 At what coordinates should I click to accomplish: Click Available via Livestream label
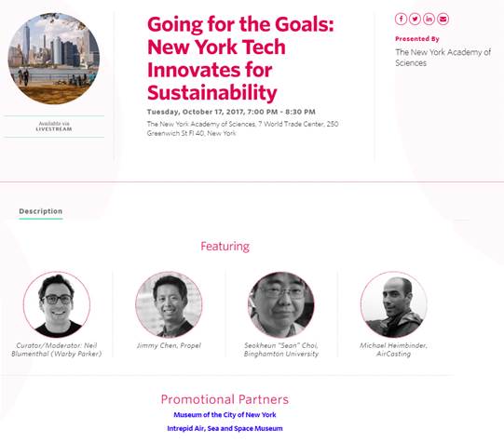pyautogui.click(x=54, y=127)
